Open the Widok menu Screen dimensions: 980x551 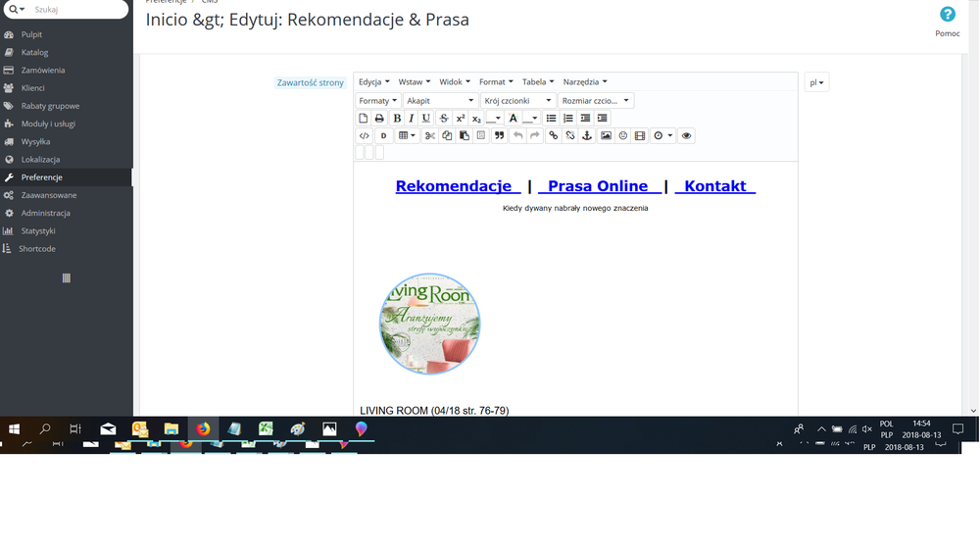(455, 82)
